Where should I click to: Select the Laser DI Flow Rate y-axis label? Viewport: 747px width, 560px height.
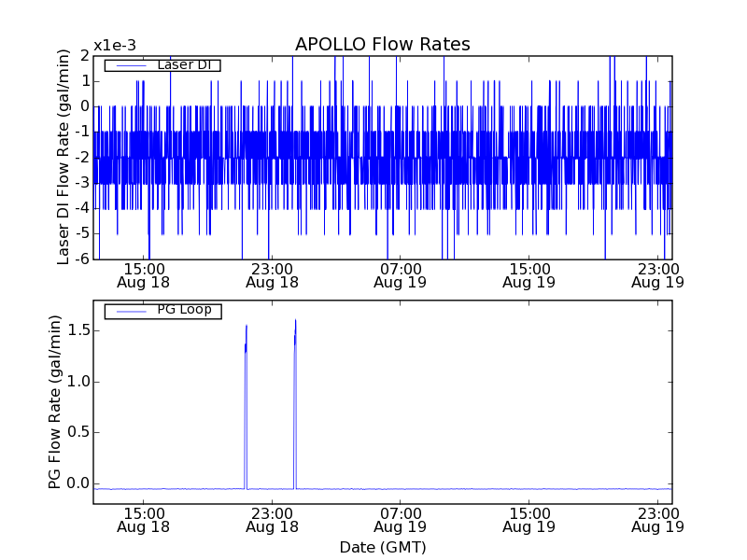click(64, 157)
